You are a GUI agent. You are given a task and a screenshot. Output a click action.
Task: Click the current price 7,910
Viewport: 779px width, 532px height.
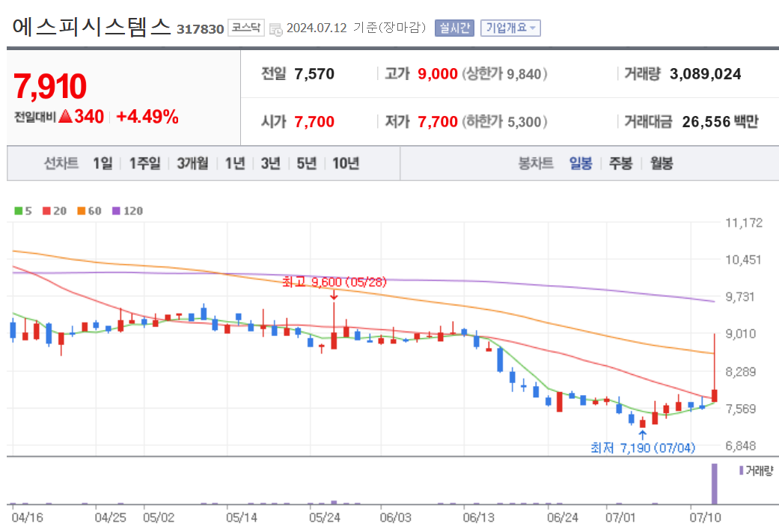tap(50, 87)
